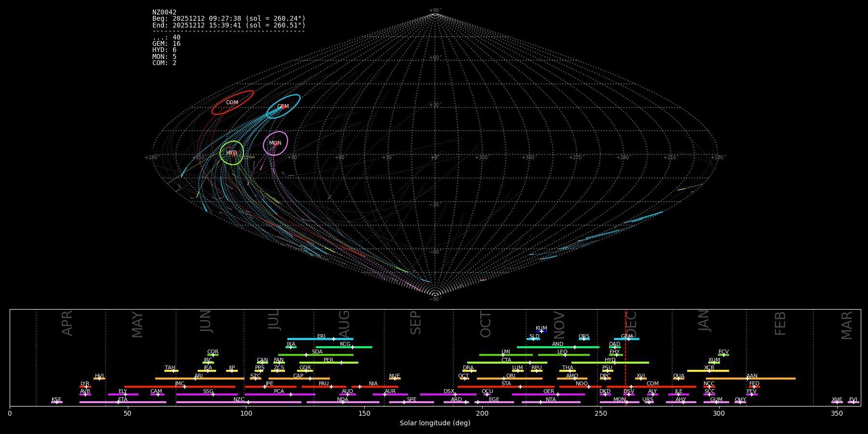Screen dimensions: 868x434
Task: Click the "GEM: 16" count entry
Action: (x=166, y=44)
